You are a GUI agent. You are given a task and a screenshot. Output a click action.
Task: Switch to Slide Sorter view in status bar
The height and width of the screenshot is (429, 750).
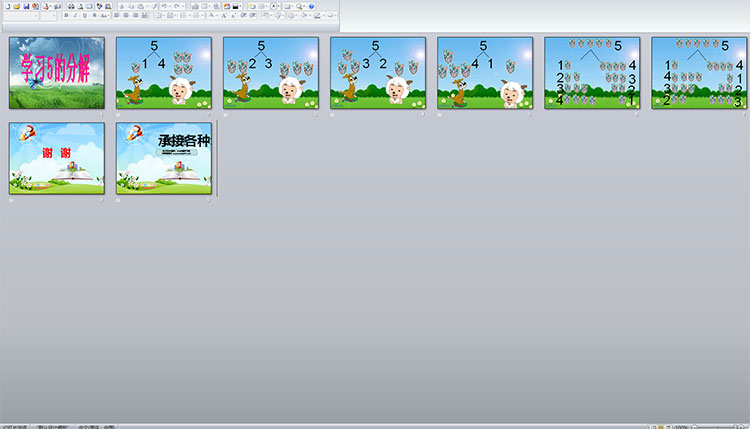(661, 427)
